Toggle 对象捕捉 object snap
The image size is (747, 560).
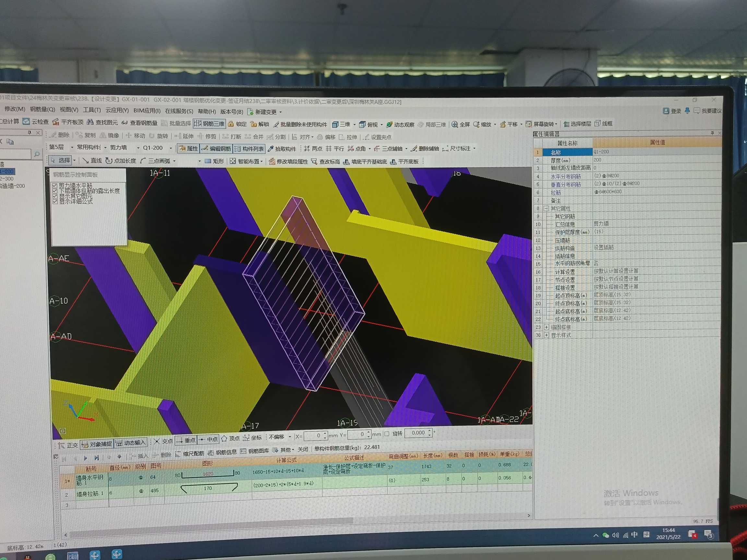pyautogui.click(x=97, y=444)
